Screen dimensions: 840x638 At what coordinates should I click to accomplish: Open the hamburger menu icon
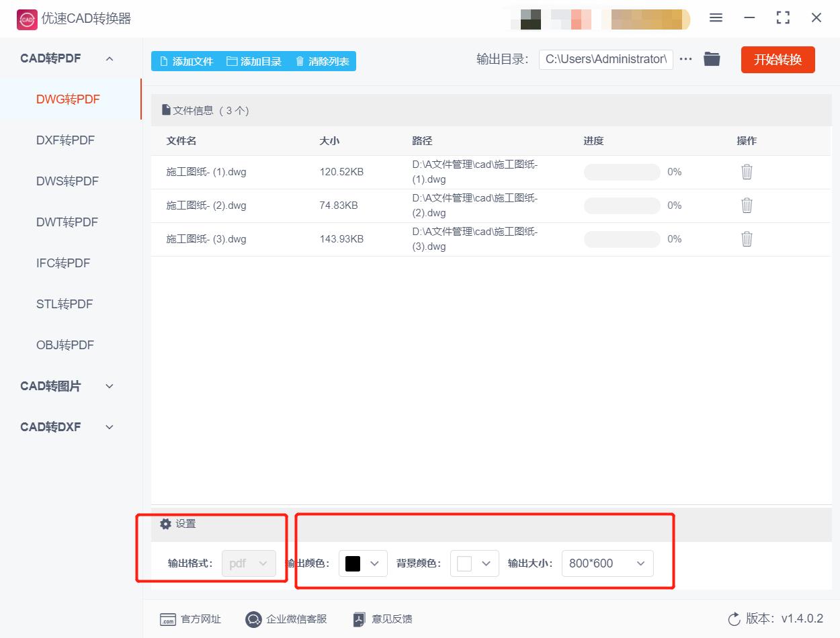716,18
